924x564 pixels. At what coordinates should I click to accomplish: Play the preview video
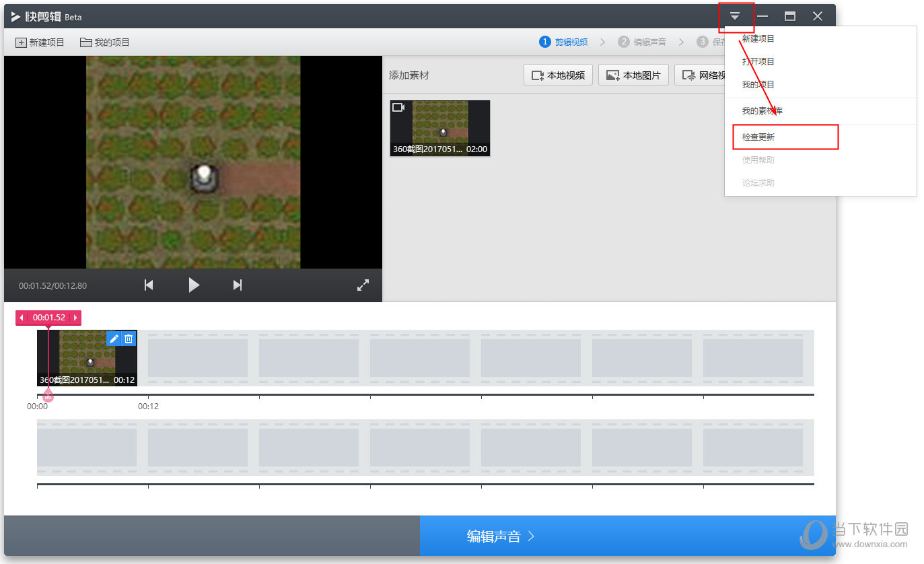click(194, 285)
